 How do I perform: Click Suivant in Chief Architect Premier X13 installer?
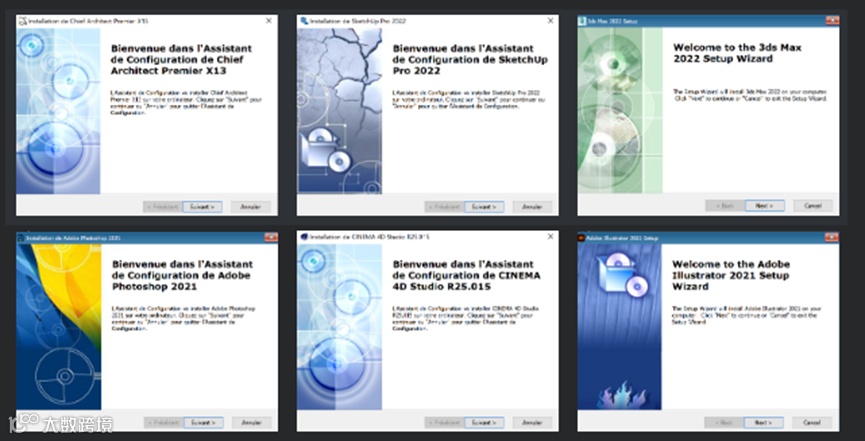tap(202, 207)
